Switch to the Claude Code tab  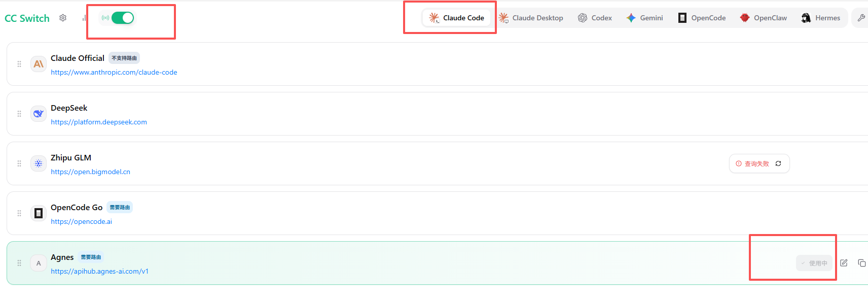[456, 18]
